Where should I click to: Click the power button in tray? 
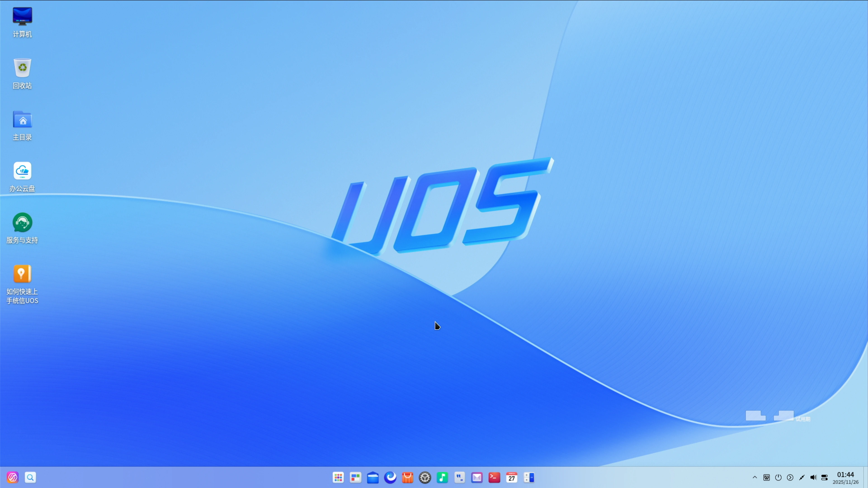[x=778, y=477]
